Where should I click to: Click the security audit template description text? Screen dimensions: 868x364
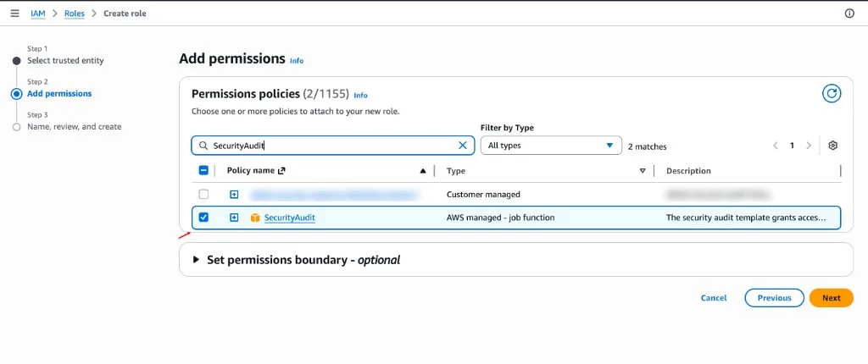[x=746, y=218]
